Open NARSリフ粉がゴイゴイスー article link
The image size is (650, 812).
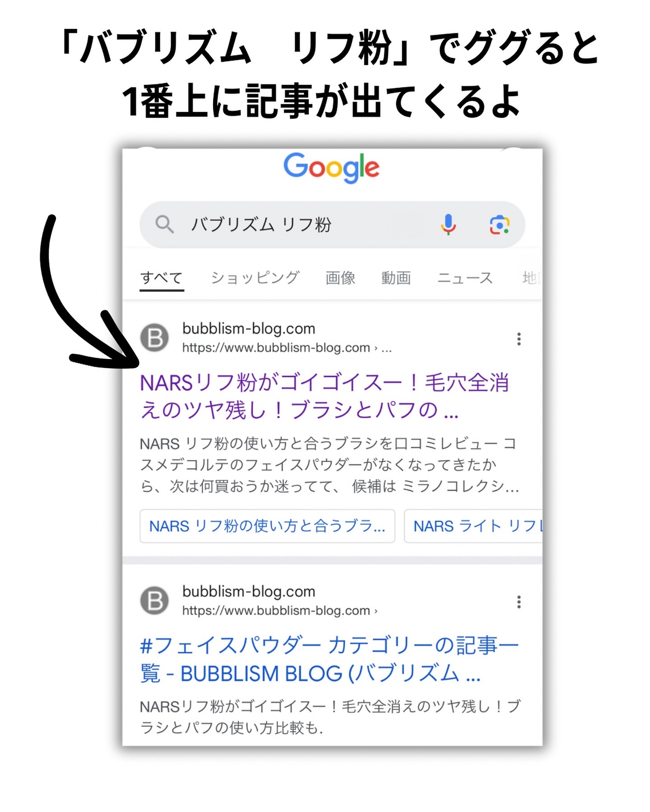click(324, 396)
